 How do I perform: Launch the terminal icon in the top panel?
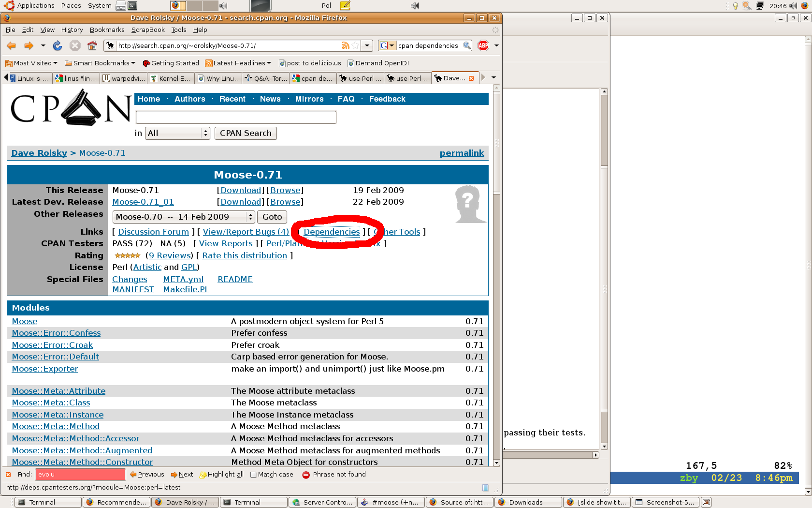coord(132,6)
